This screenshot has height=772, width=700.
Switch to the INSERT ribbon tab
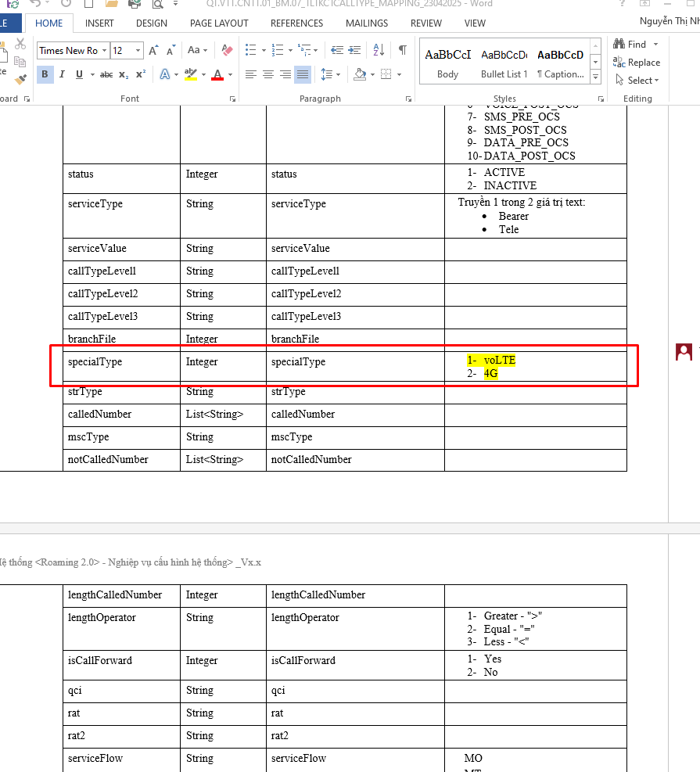point(99,23)
